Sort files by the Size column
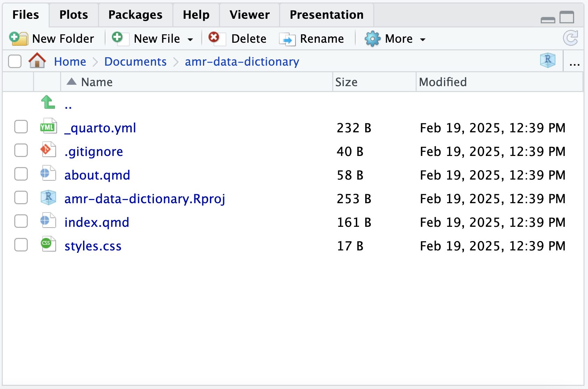Viewport: 588px width, 389px height. coord(374,82)
